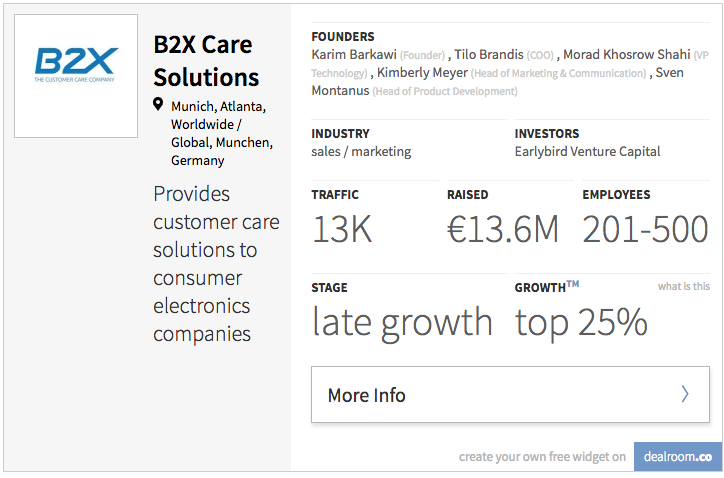Click the sales / marketing industry value

pyautogui.click(x=361, y=151)
